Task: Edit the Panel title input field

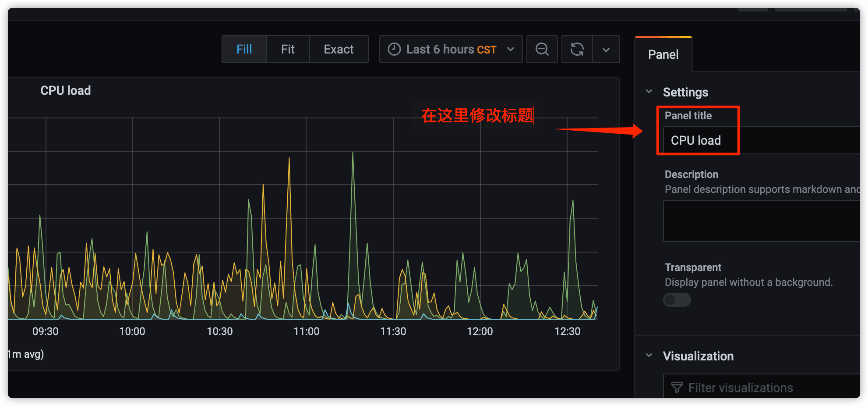Action: coord(762,140)
